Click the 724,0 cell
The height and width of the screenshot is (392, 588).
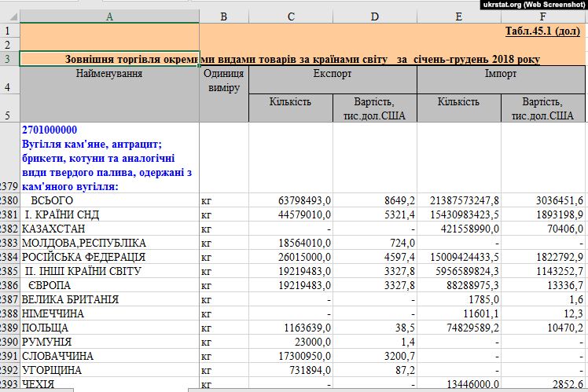click(375, 243)
